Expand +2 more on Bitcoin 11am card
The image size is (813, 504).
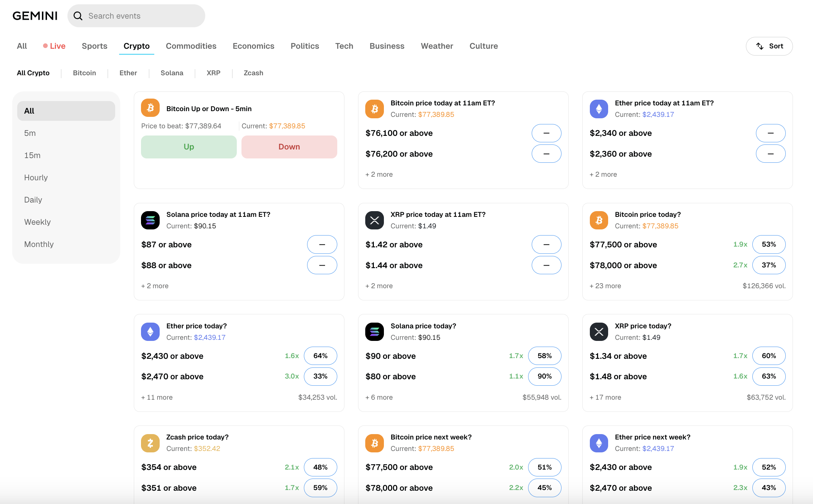(x=379, y=174)
